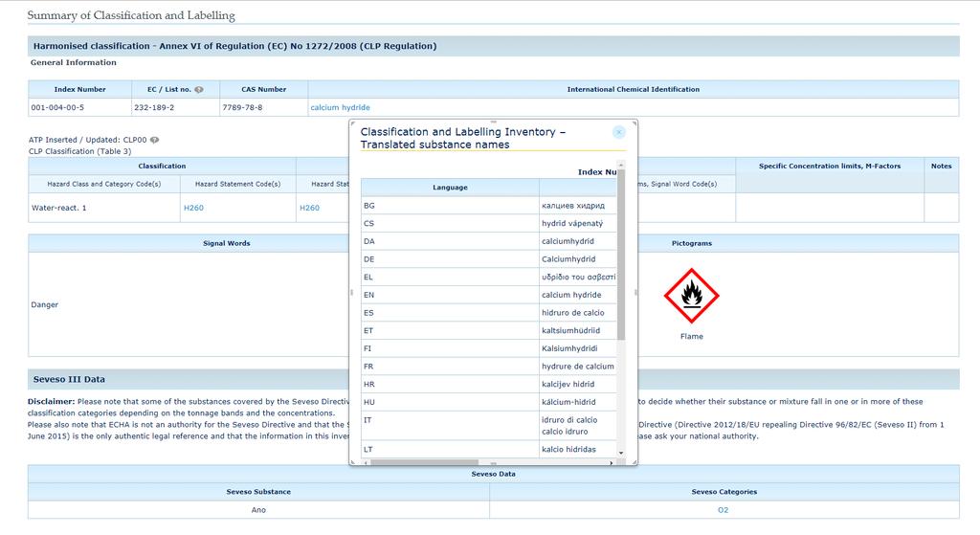Click the popup horizontal scrollbar thumb
Viewport: 980px width, 535px height.
point(424,462)
